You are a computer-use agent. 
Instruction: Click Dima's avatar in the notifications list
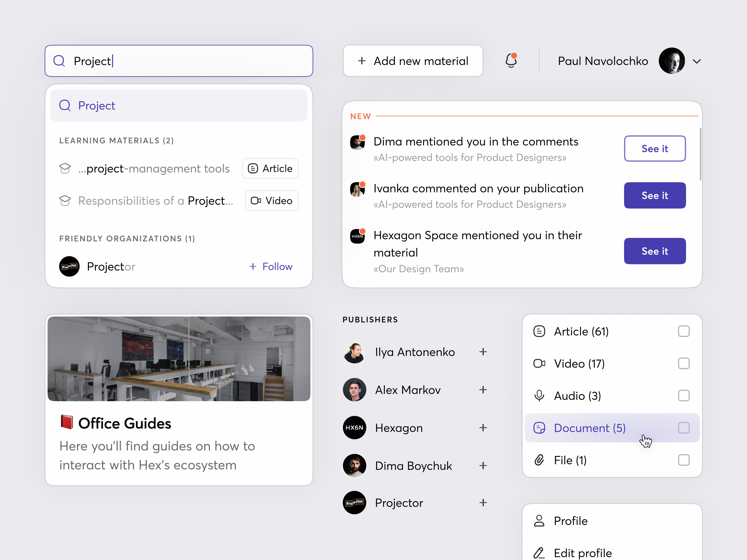tap(357, 142)
